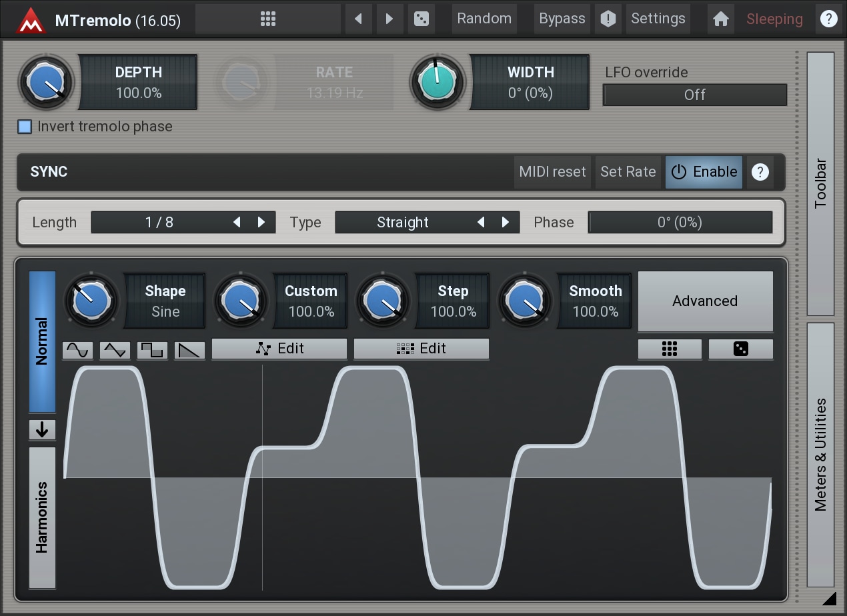Viewport: 847px width, 616px height.
Task: Adjust the Custom knob
Action: tap(241, 301)
